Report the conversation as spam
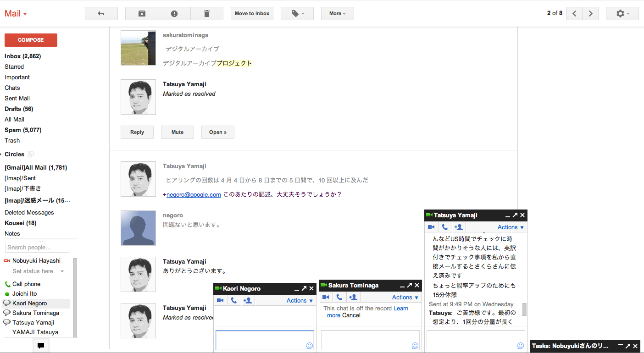The height and width of the screenshot is (353, 644). 174,13
